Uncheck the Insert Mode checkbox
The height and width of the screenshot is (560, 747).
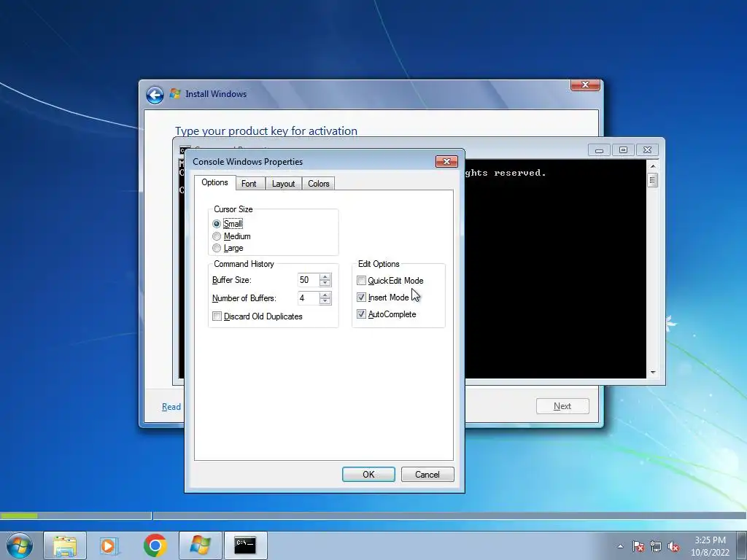click(362, 297)
